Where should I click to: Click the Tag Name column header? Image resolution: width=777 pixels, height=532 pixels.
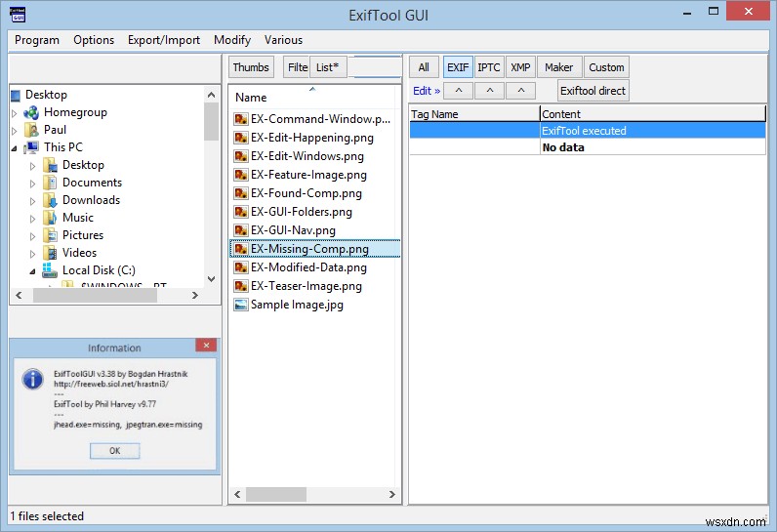point(474,114)
